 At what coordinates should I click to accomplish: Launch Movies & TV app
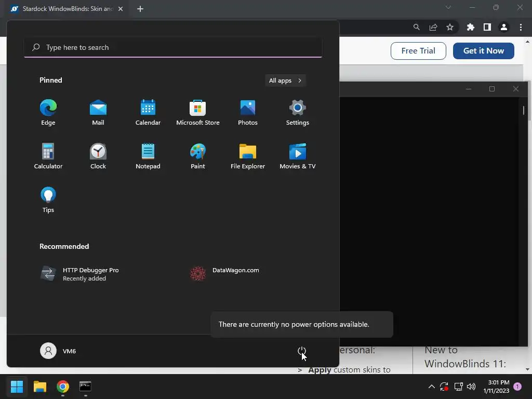click(x=298, y=156)
